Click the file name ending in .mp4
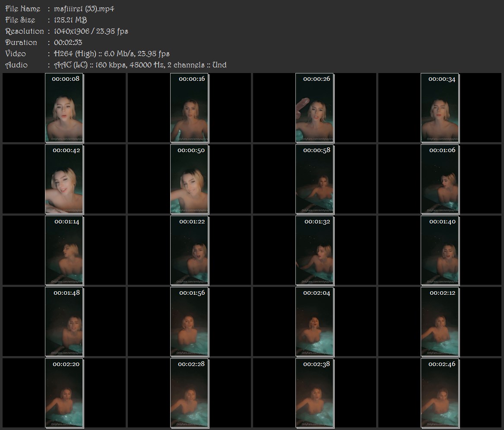This screenshot has height=430, width=504. (84, 9)
